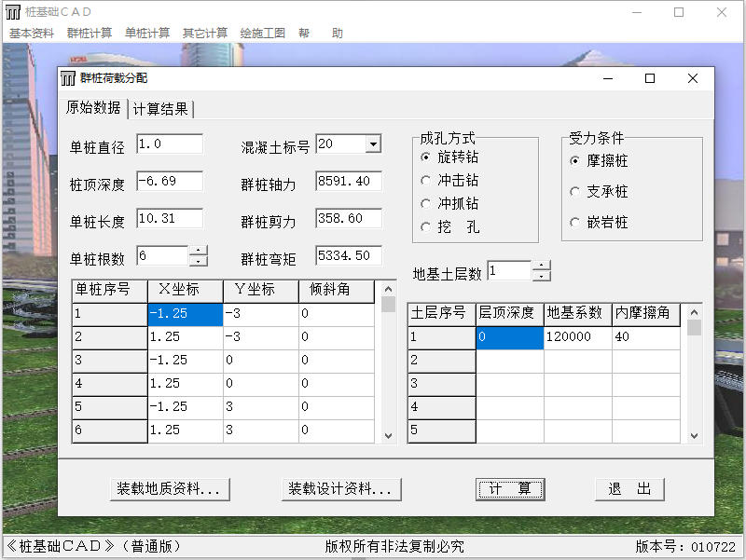
Task: Open the 绘施工图 menu
Action: (262, 33)
